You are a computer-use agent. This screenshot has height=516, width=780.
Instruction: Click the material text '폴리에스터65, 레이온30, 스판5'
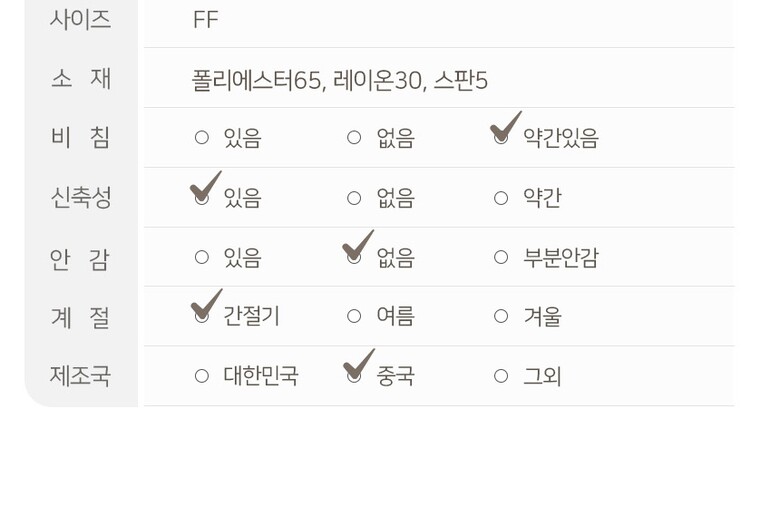340,80
